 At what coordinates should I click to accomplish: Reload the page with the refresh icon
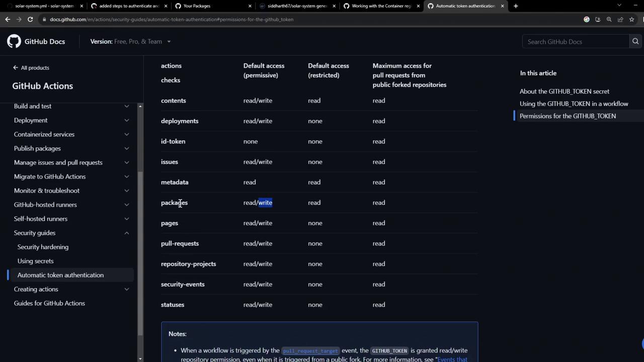point(30,19)
